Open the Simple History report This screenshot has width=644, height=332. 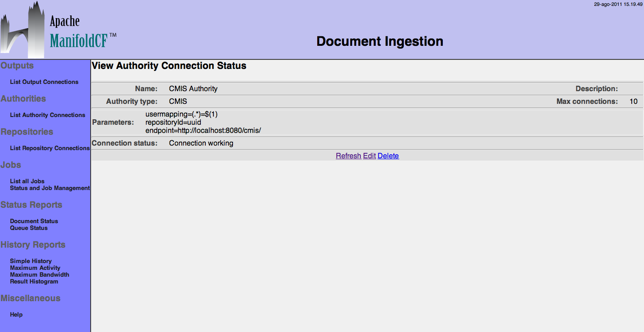31,261
